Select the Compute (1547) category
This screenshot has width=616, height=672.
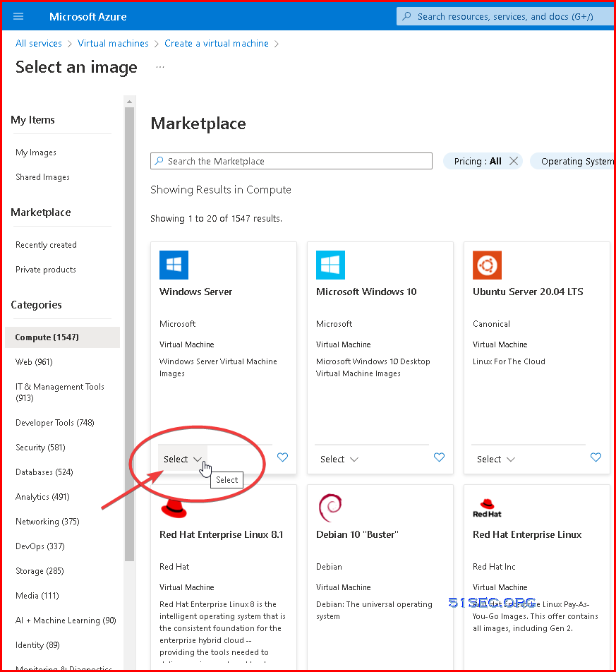pyautogui.click(x=63, y=337)
